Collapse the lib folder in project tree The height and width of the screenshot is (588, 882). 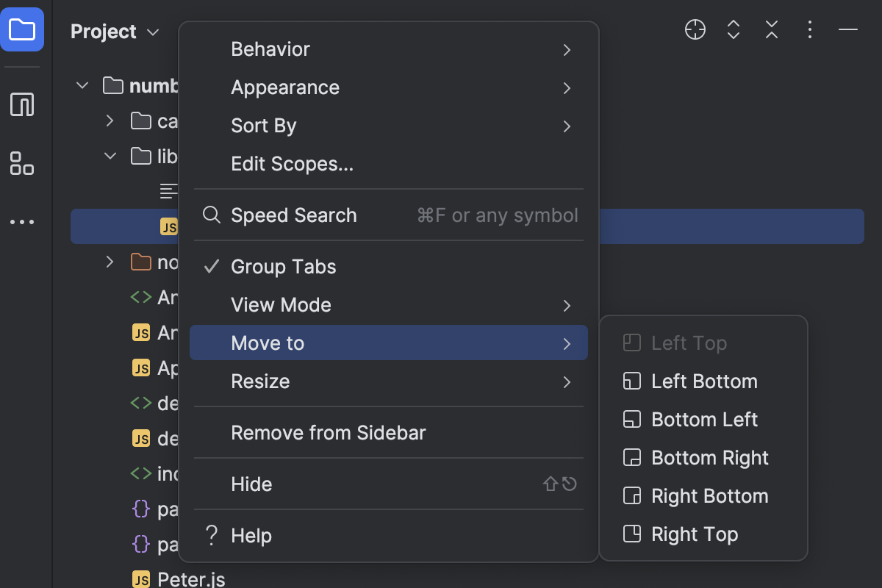click(x=109, y=156)
